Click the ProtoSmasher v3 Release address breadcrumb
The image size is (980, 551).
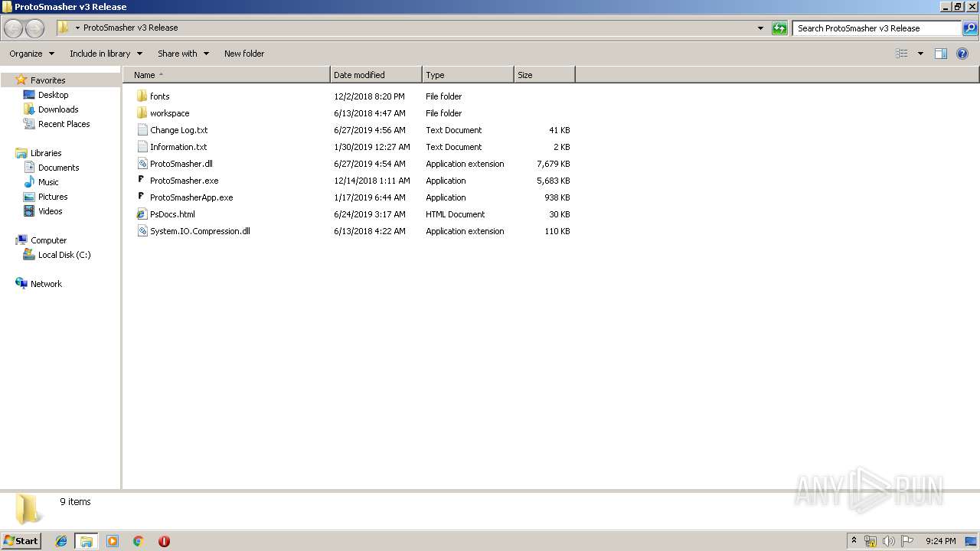[130, 28]
